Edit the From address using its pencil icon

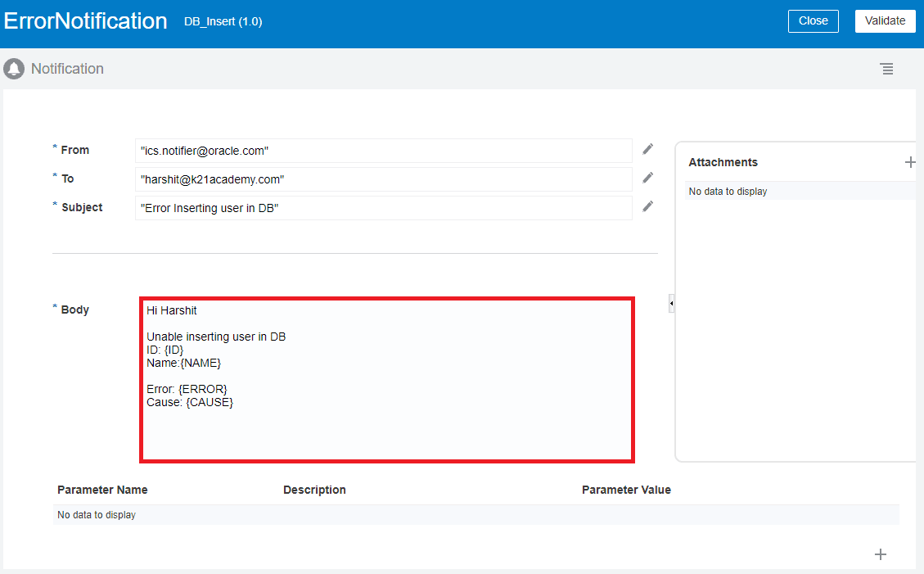pyautogui.click(x=647, y=148)
